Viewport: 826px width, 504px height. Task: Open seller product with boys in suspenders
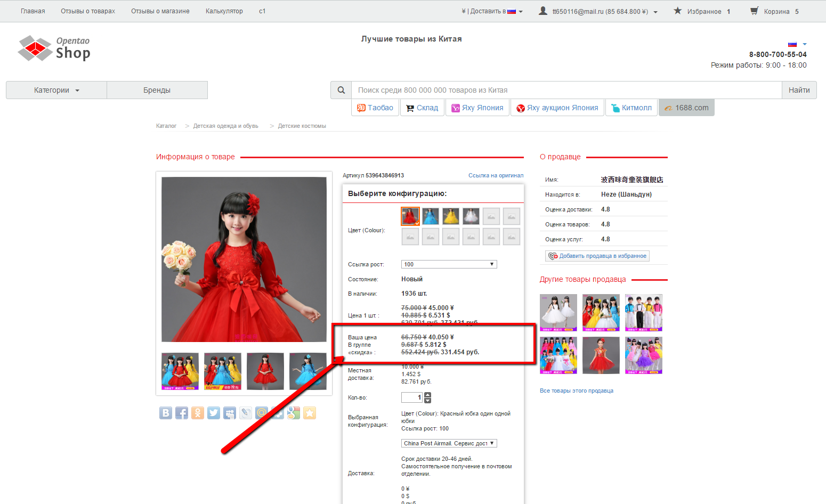point(644,313)
